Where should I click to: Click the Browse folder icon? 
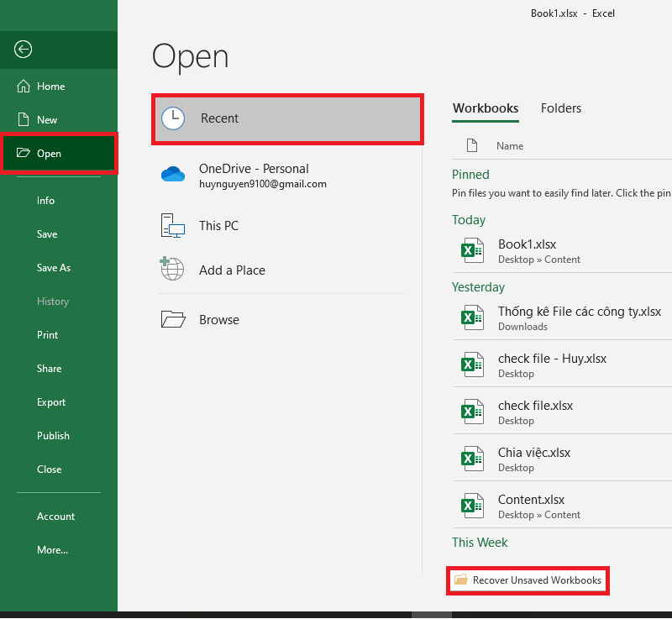(172, 319)
